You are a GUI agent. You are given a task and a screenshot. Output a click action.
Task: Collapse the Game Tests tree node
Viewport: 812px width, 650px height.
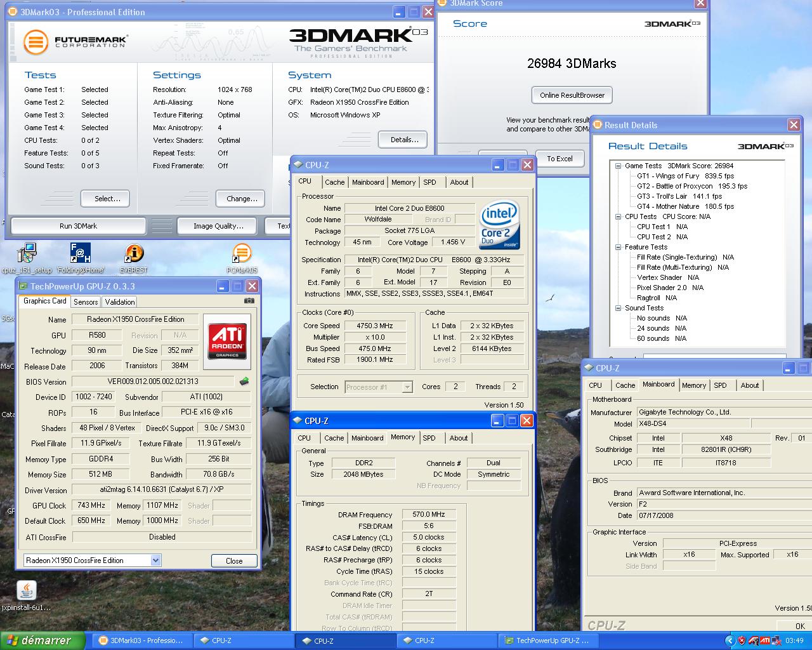tap(618, 166)
